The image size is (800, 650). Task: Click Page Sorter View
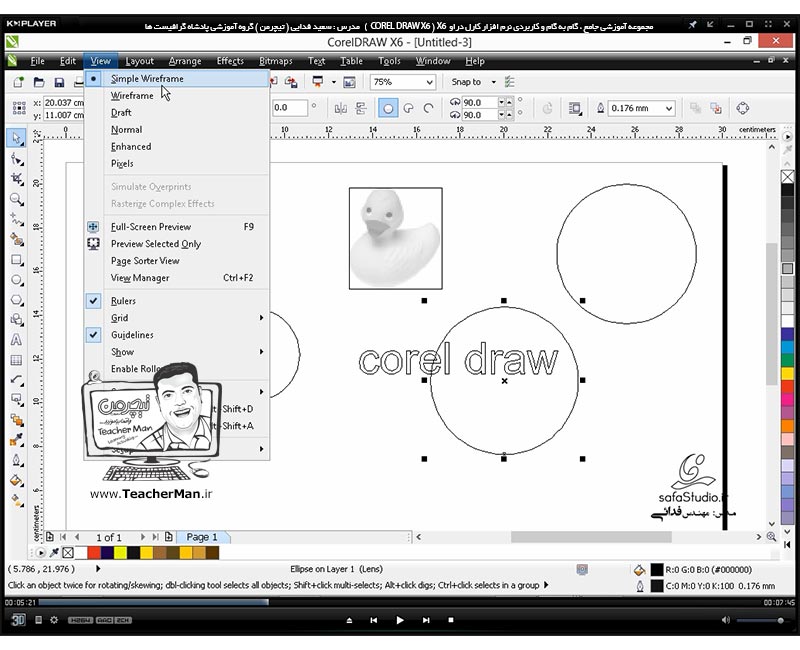tap(177, 261)
